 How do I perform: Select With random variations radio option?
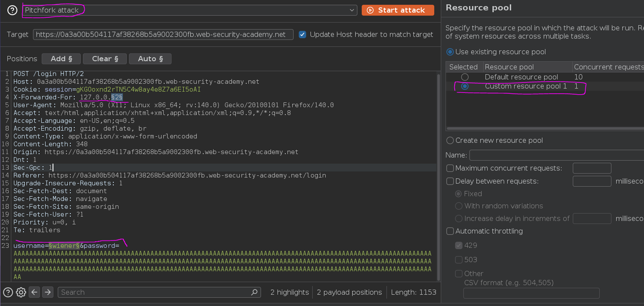point(459,206)
